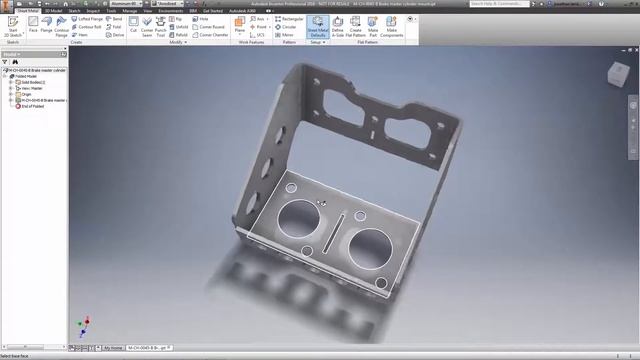The width and height of the screenshot is (640, 360).
Task: Select the UCS tool
Action: click(257, 35)
